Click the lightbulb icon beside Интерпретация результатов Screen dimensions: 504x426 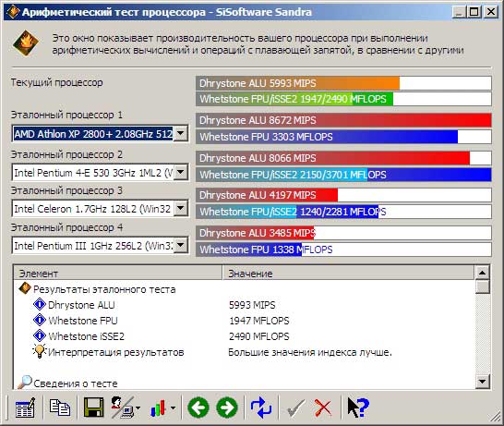[x=40, y=351]
